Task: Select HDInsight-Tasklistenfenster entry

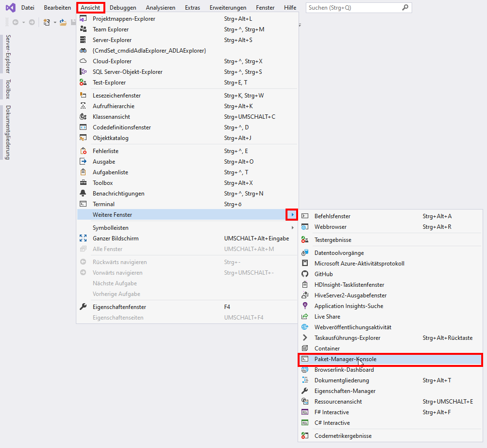Action: point(390,284)
